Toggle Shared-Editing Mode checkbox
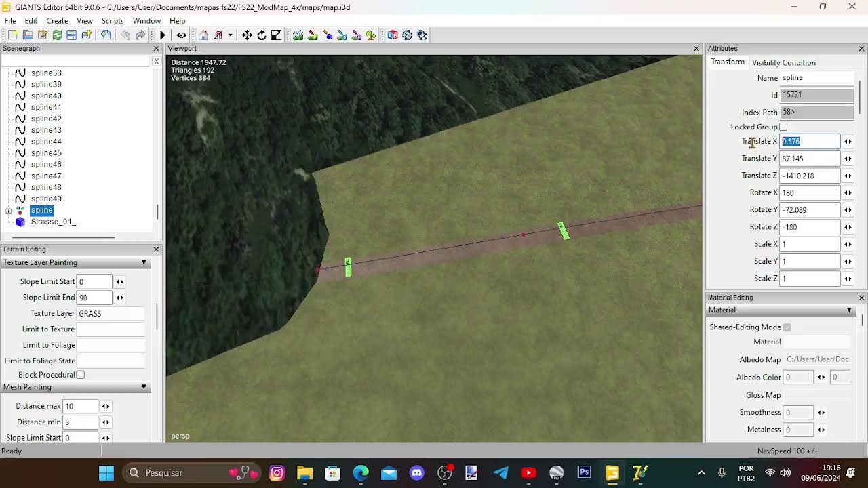Viewport: 868px width, 488px height. tap(787, 327)
